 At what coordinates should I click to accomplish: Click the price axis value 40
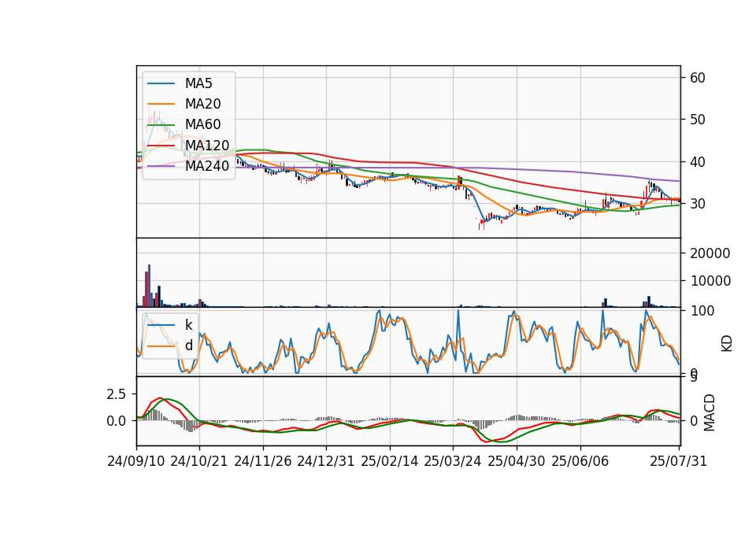tap(698, 162)
